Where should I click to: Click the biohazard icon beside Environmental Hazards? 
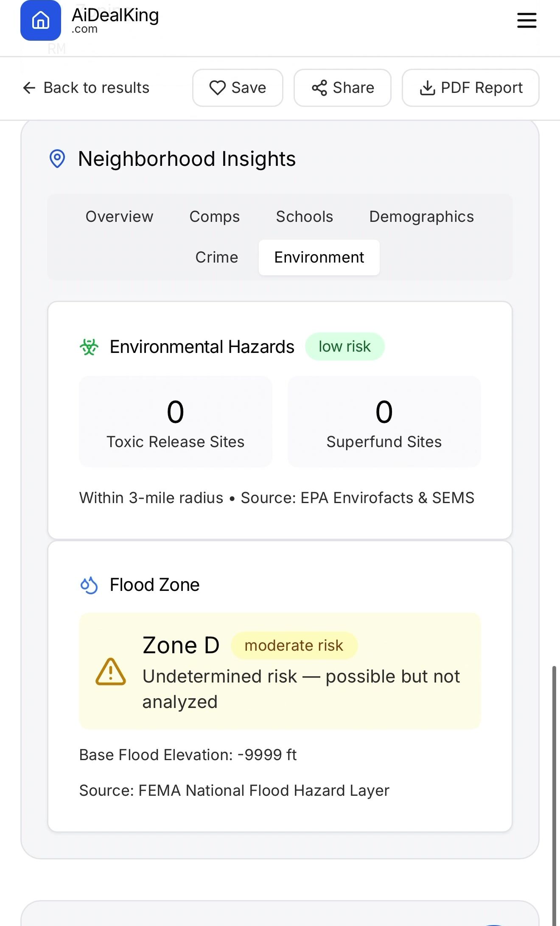pyautogui.click(x=89, y=347)
